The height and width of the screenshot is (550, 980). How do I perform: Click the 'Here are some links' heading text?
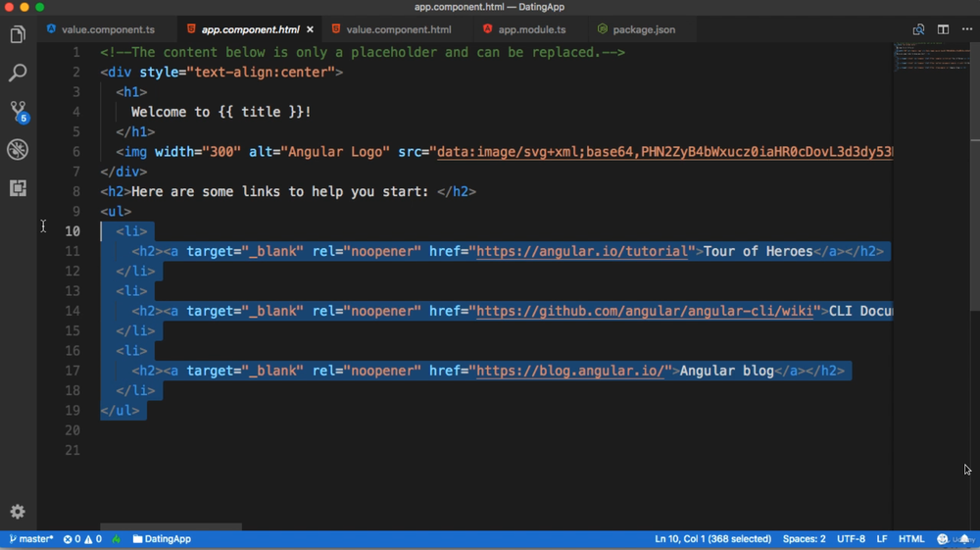pyautogui.click(x=280, y=191)
